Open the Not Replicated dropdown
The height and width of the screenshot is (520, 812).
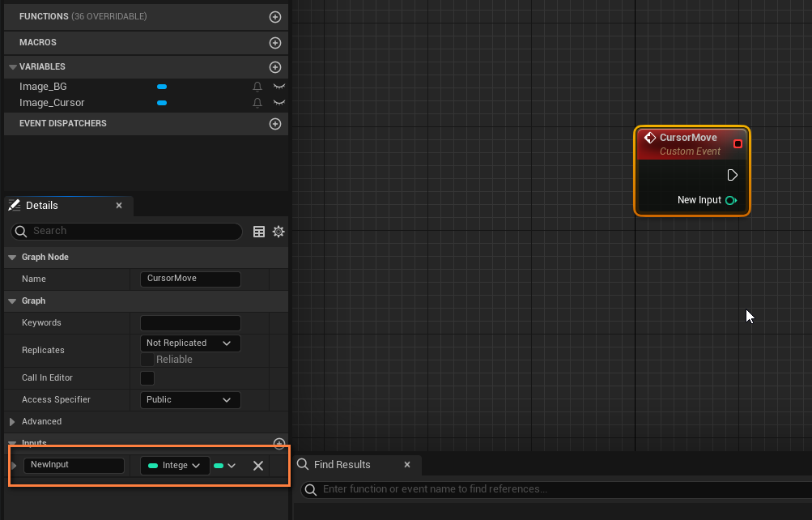(x=190, y=343)
